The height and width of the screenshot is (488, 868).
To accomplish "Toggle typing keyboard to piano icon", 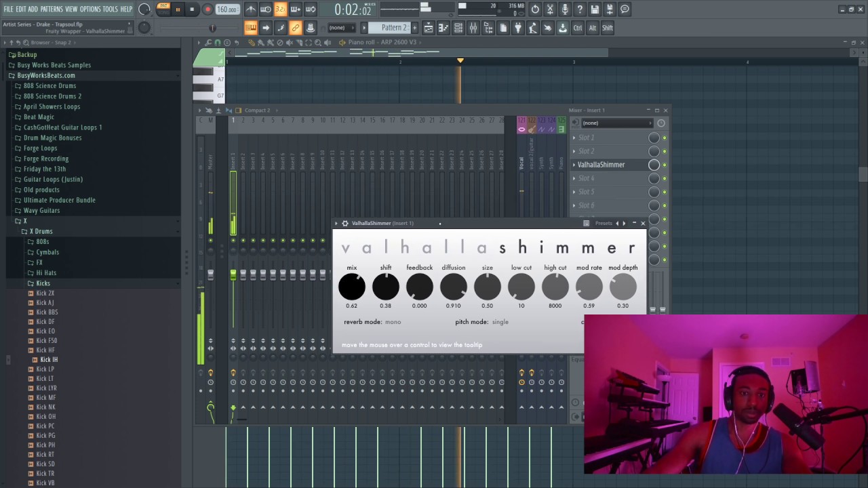I will click(251, 28).
